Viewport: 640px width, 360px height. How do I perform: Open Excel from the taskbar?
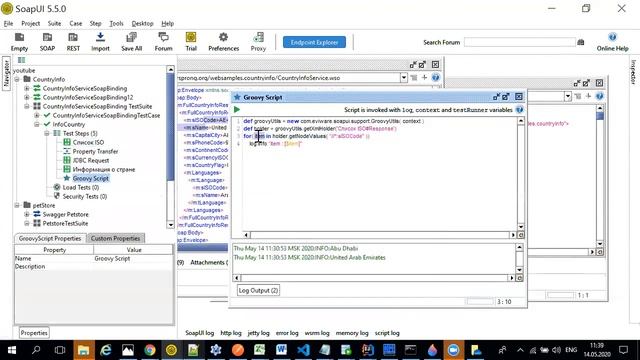[x=260, y=350]
